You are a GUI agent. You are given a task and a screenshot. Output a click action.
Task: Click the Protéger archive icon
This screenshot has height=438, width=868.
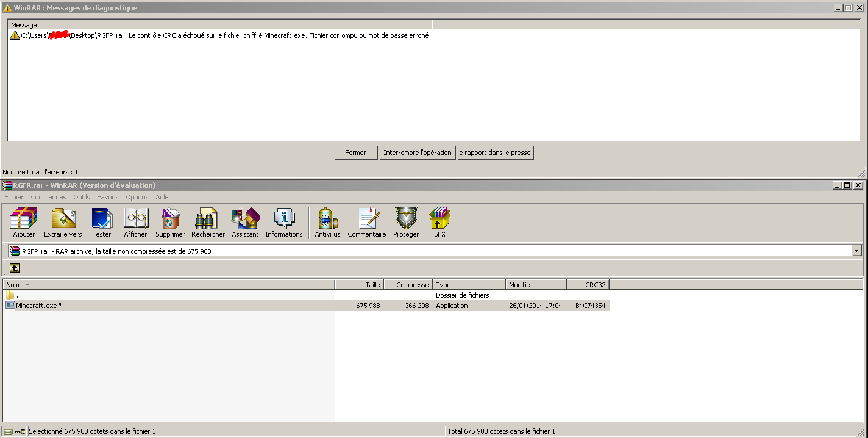click(406, 222)
